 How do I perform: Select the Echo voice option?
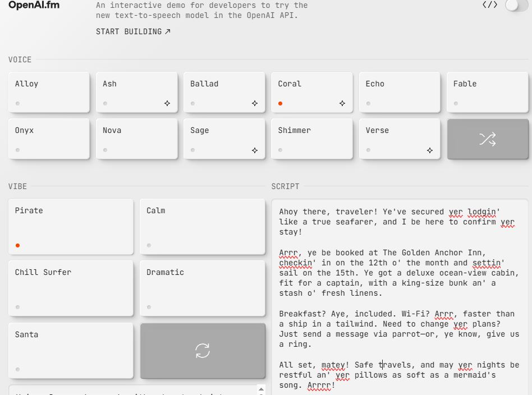coord(399,92)
